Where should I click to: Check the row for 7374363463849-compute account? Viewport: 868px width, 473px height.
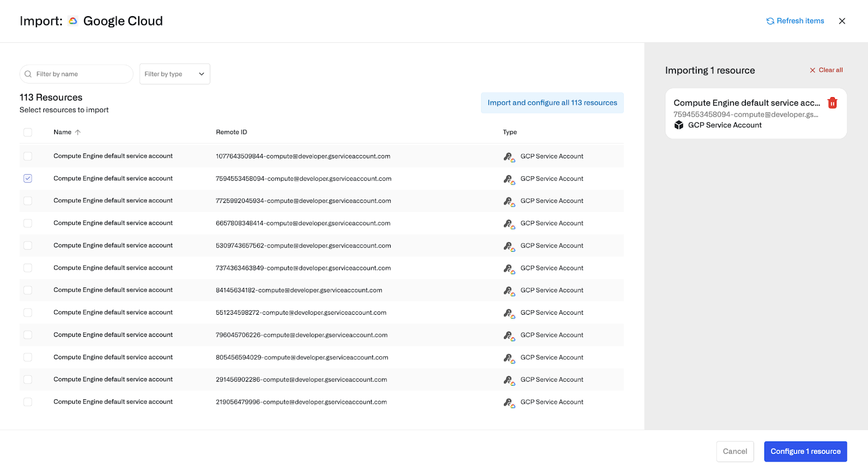pyautogui.click(x=28, y=268)
